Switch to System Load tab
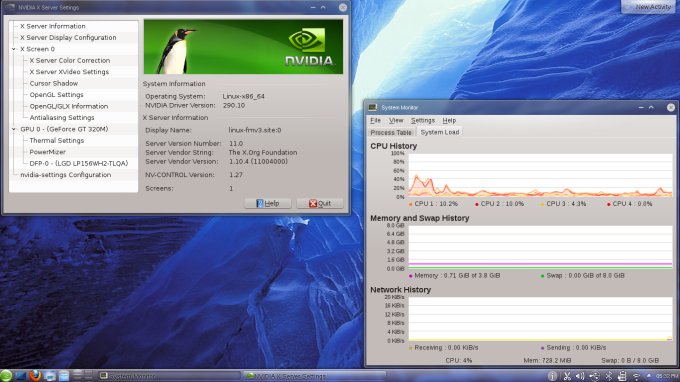 click(x=440, y=132)
